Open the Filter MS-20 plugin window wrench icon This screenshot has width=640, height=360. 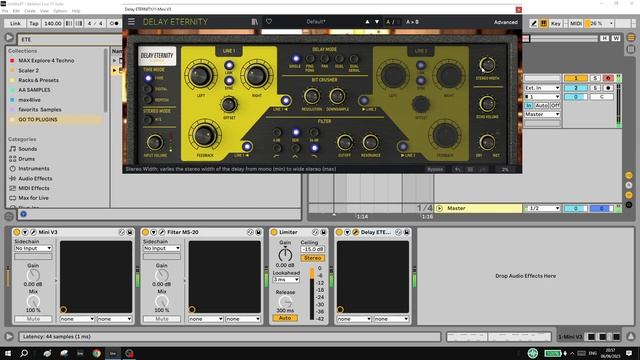click(162, 232)
